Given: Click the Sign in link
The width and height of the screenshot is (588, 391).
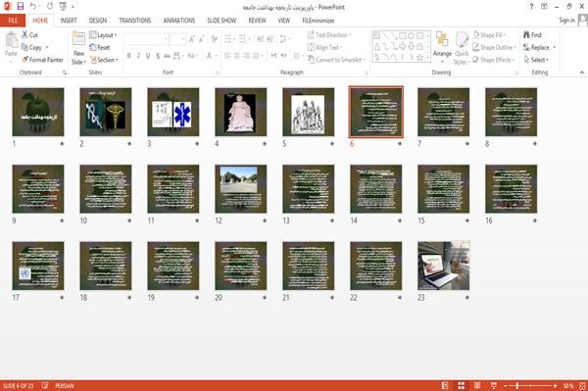Looking at the screenshot, I should pos(566,21).
